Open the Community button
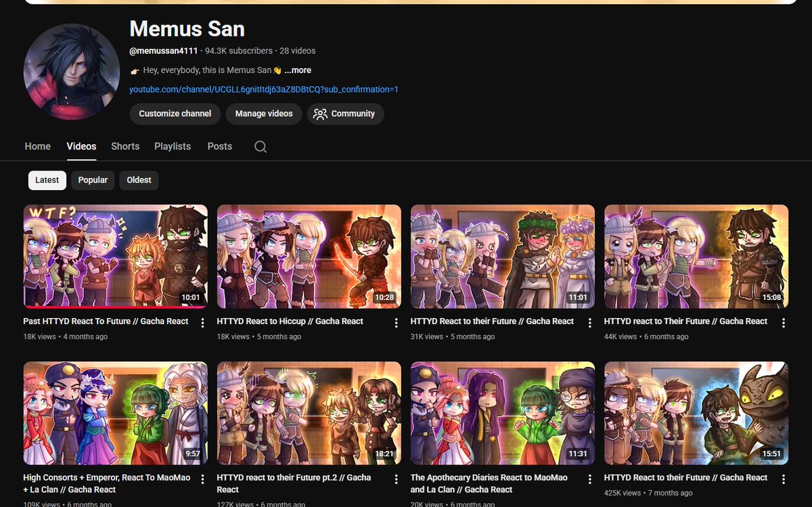This screenshot has height=507, width=812. tap(346, 114)
